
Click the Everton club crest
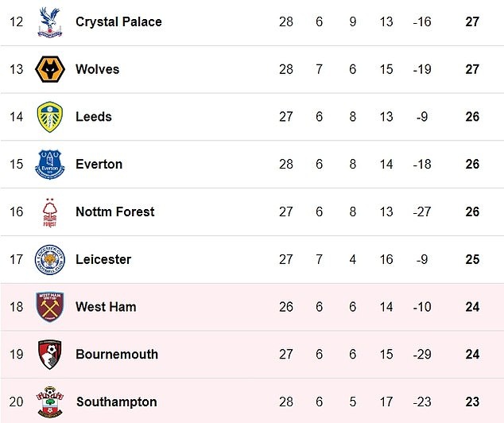[x=51, y=165]
